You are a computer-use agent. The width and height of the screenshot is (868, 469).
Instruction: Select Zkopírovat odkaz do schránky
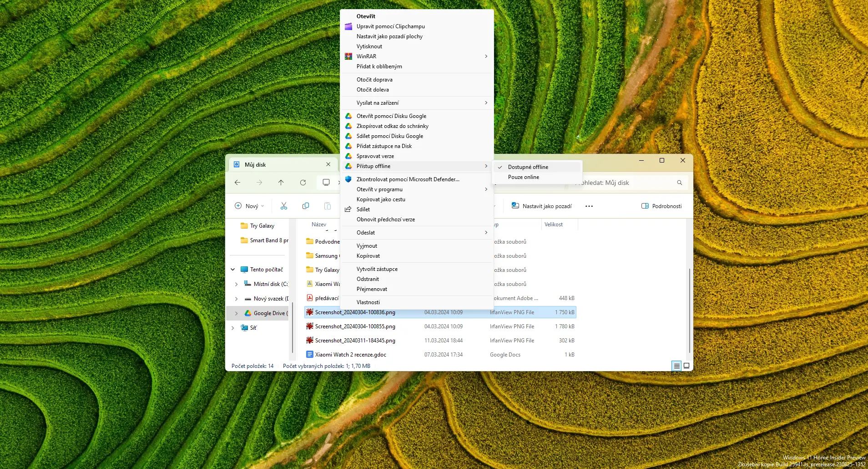(417, 126)
